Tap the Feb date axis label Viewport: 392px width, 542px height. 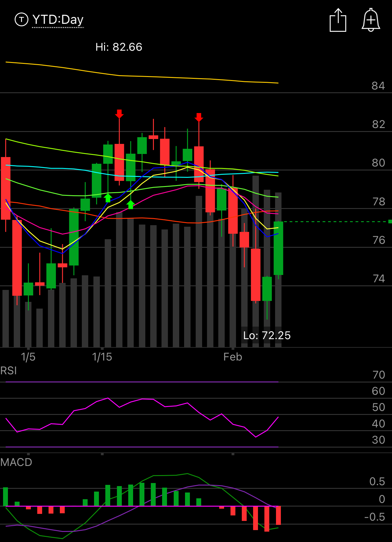[x=233, y=357]
